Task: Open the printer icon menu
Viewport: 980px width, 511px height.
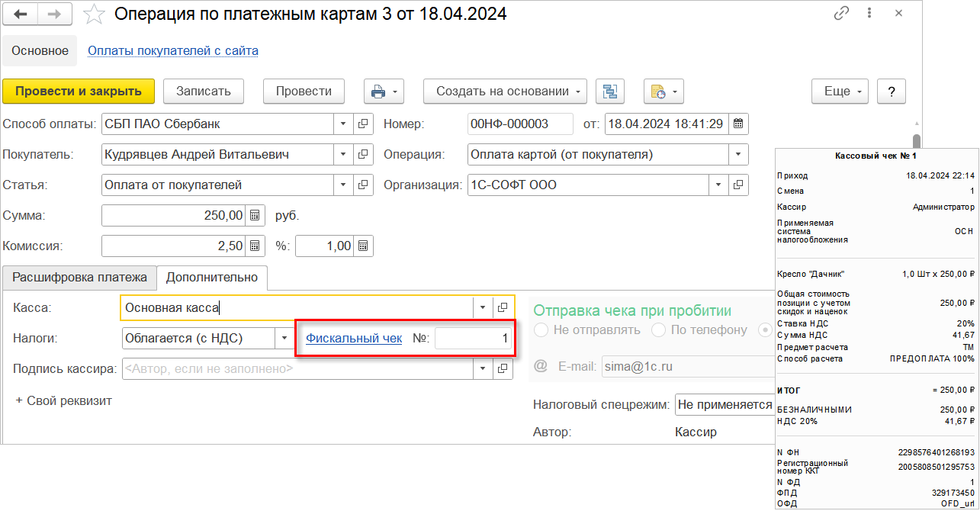Action: tap(384, 92)
